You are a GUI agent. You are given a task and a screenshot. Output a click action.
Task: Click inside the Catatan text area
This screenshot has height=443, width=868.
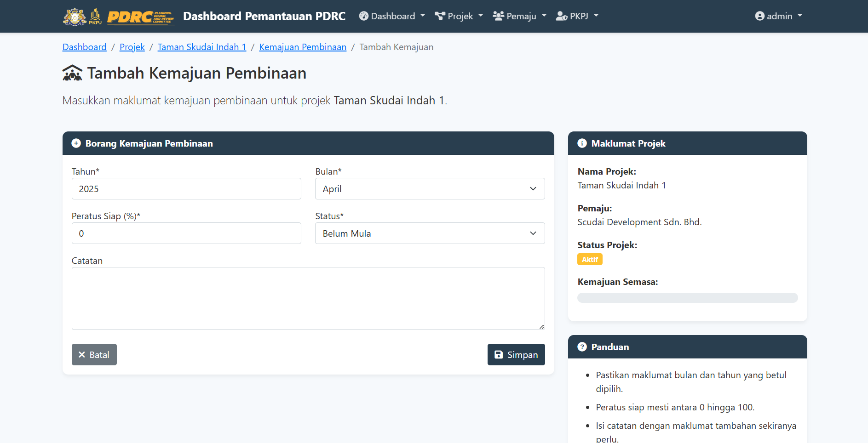tap(307, 298)
